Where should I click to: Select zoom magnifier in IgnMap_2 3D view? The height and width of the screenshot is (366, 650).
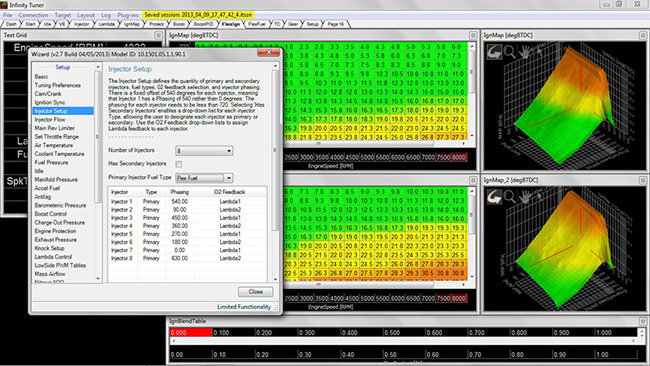click(x=509, y=196)
